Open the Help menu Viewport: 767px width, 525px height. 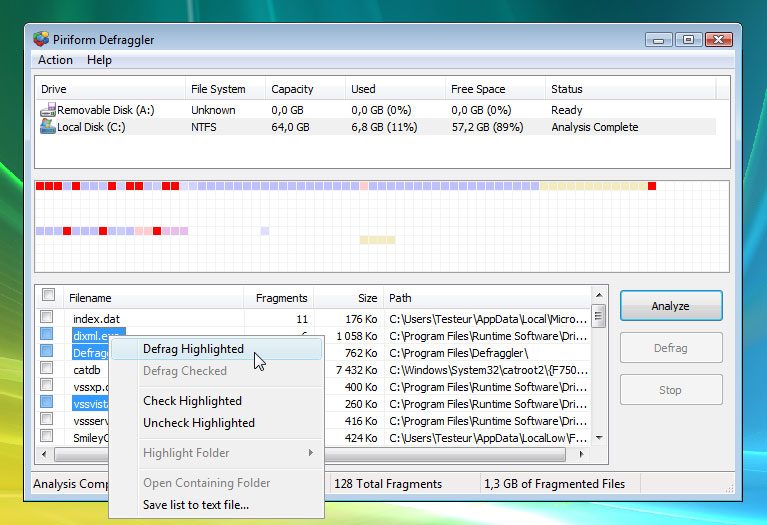[99, 60]
